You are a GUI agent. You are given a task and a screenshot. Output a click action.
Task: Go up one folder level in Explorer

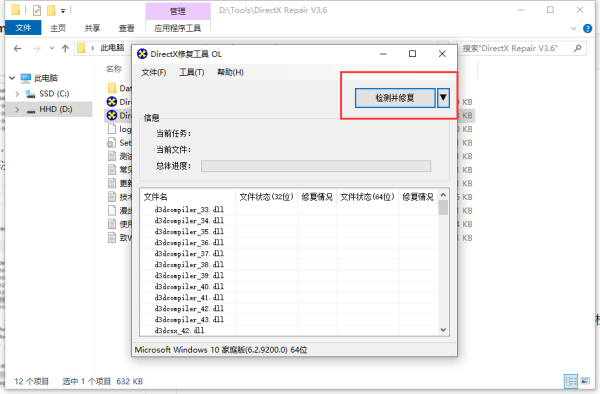point(65,49)
